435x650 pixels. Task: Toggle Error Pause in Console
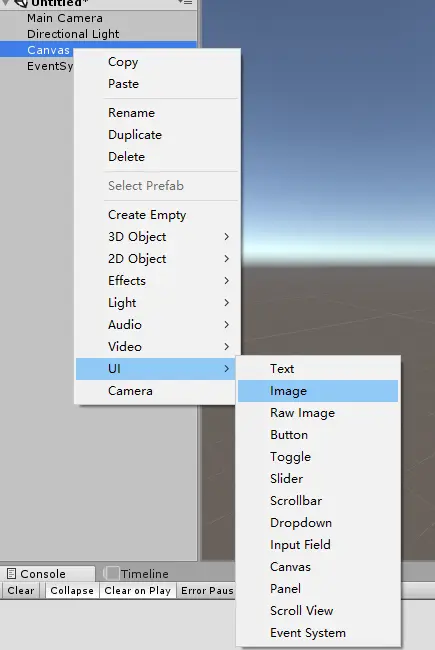pyautogui.click(x=207, y=590)
